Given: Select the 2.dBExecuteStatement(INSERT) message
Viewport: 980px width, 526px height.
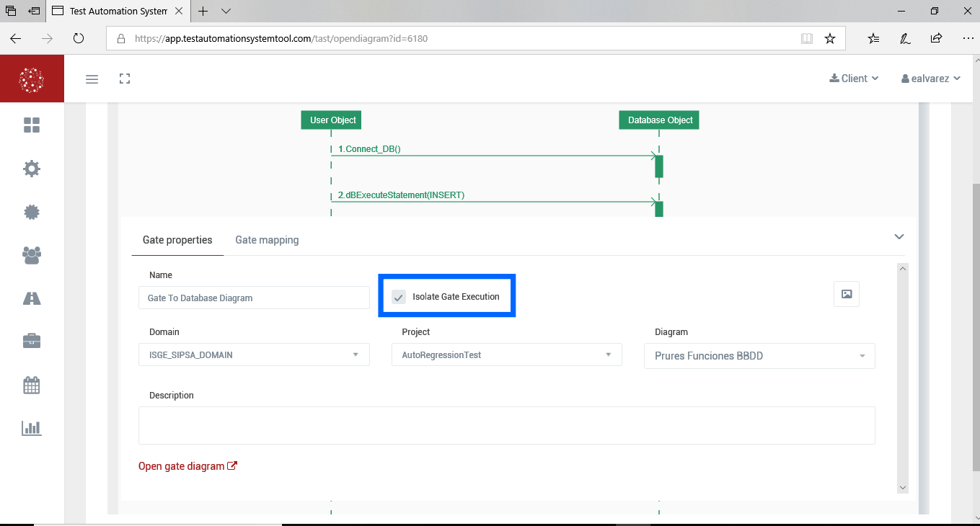Looking at the screenshot, I should [402, 195].
